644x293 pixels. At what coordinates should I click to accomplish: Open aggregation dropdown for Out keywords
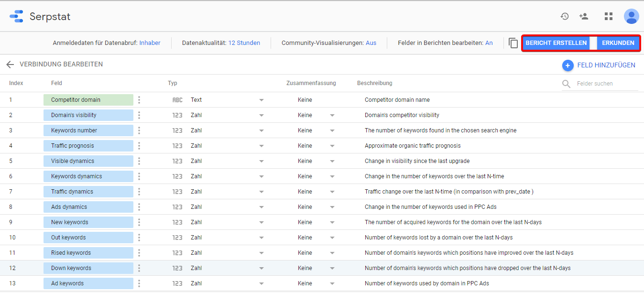coord(332,238)
